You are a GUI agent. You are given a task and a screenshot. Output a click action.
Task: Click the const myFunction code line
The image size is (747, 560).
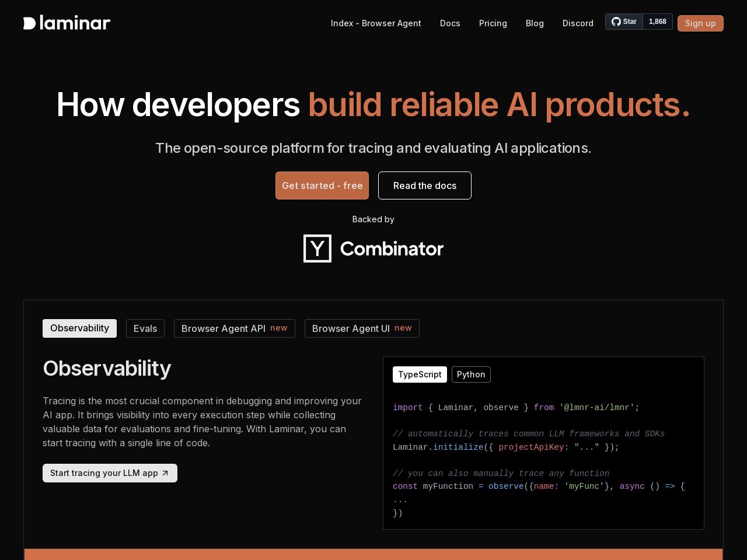[x=539, y=487]
